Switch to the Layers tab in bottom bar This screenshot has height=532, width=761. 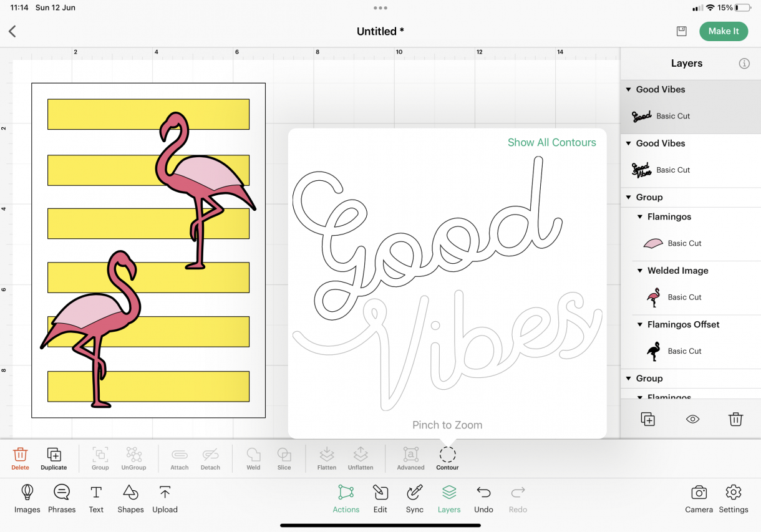tap(449, 499)
